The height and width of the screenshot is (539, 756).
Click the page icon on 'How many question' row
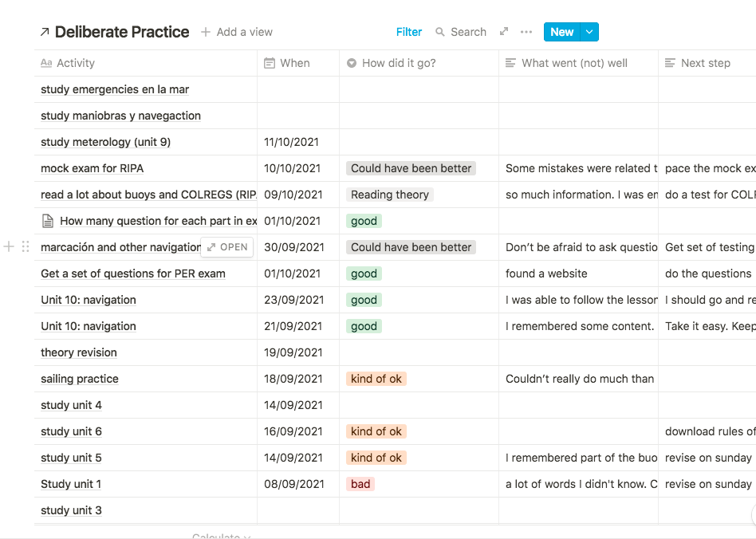point(48,221)
